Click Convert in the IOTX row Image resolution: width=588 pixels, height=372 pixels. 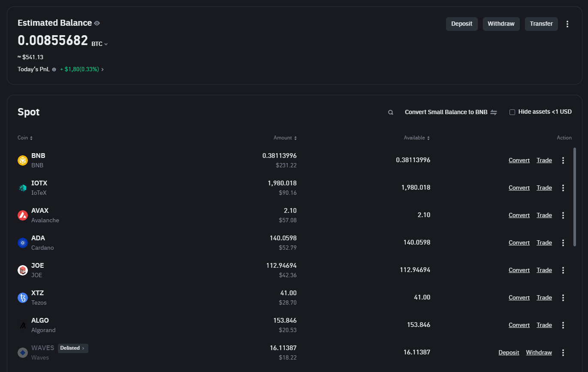pos(519,188)
